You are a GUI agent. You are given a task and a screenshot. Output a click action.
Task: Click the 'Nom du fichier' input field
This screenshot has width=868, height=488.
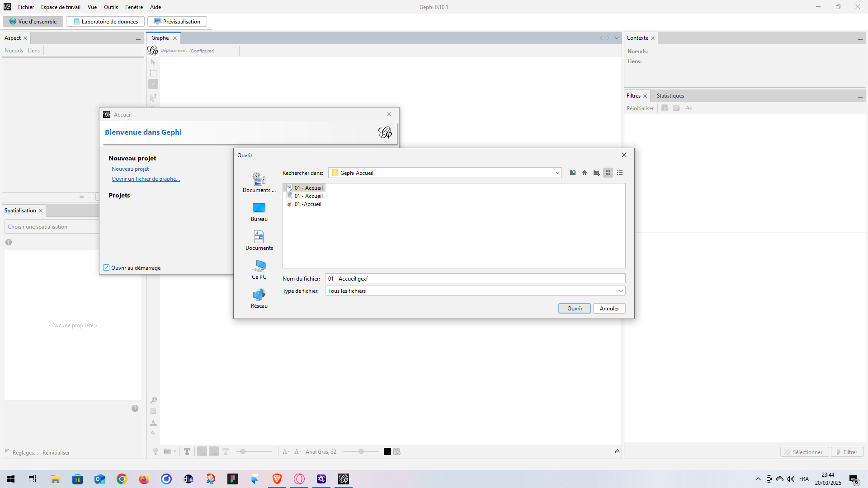pos(475,278)
